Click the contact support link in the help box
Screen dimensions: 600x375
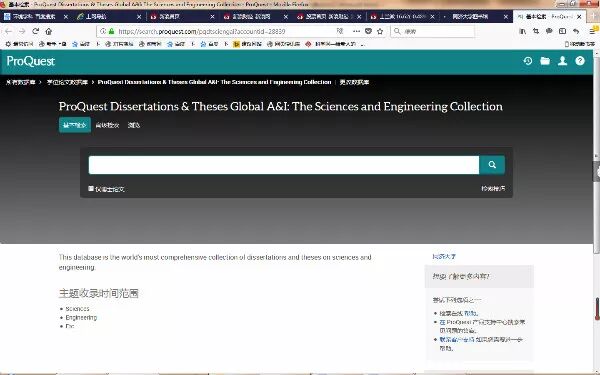457,339
